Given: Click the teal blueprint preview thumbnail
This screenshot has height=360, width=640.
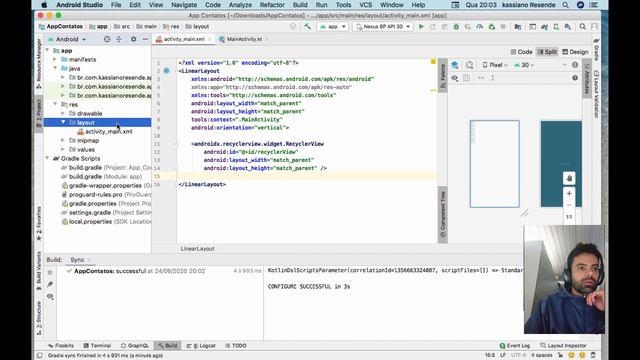Looking at the screenshot, I should 561,164.
